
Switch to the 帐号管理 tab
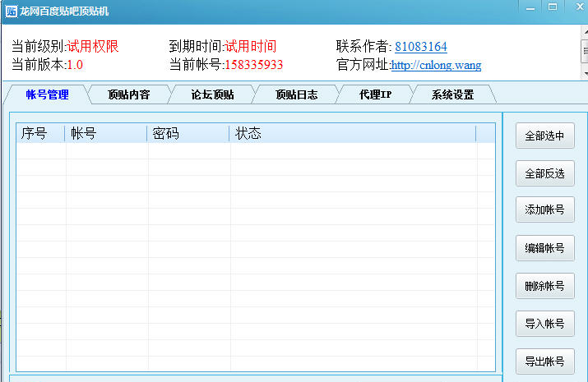(x=47, y=94)
